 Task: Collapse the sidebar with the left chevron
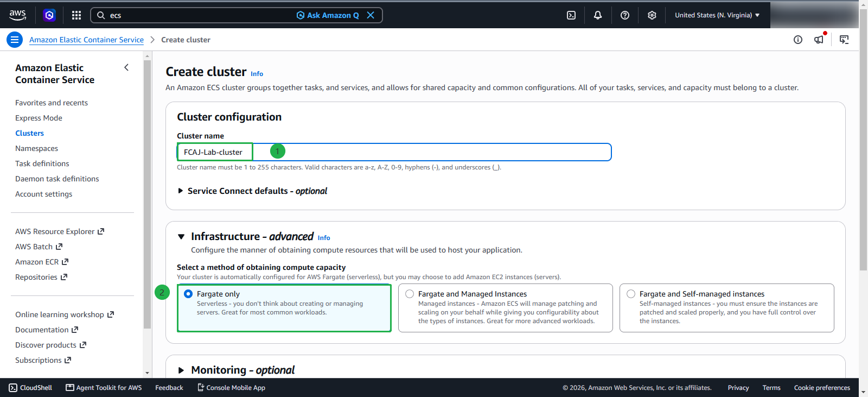pyautogui.click(x=126, y=67)
